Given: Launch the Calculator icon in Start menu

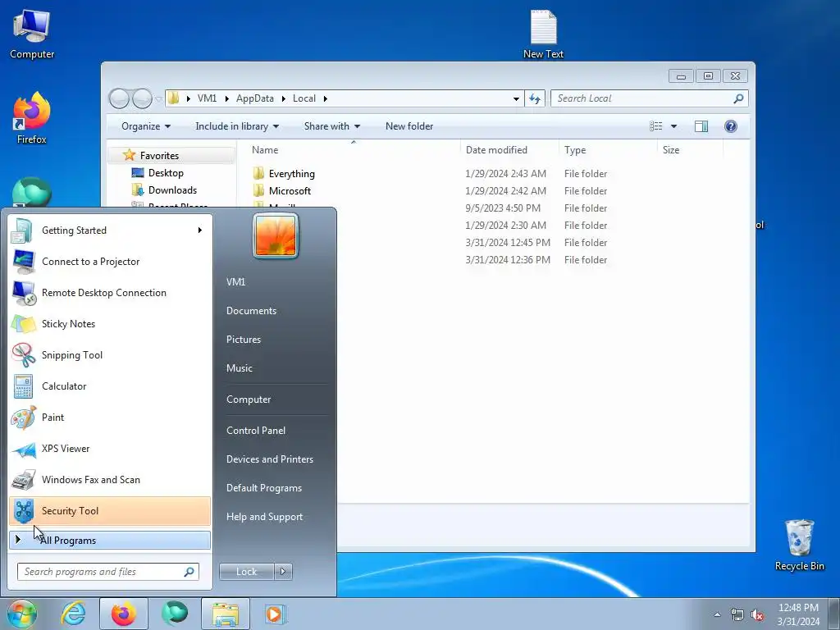Looking at the screenshot, I should click(x=23, y=386).
